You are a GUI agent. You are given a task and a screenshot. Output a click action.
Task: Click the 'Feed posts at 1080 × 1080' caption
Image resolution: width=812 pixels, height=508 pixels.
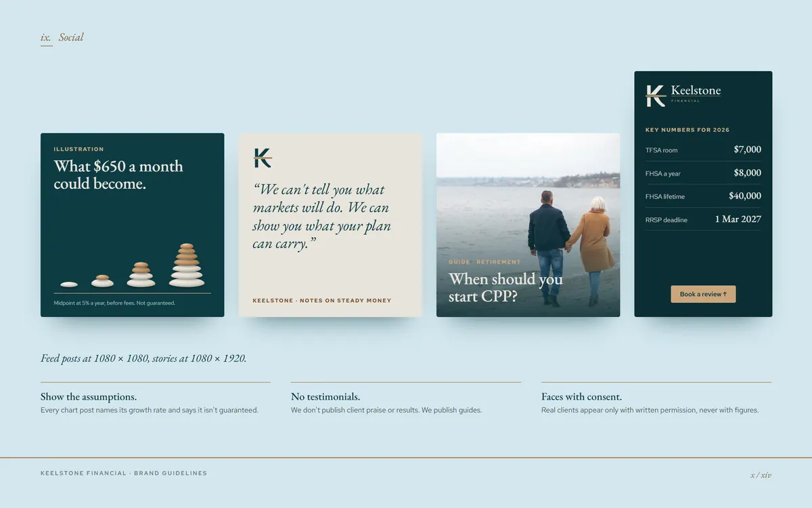[143, 358]
